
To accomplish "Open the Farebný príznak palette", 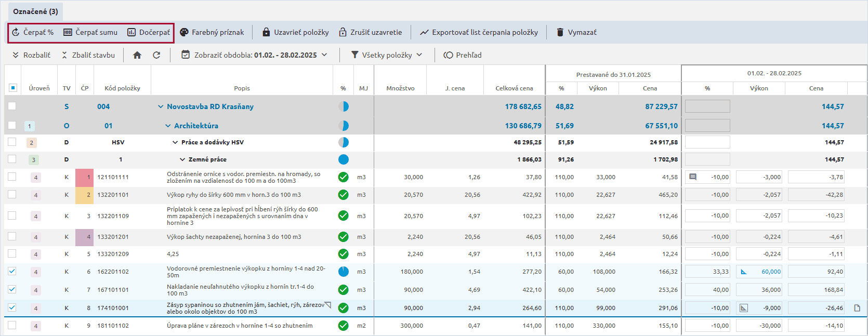I will 184,32.
